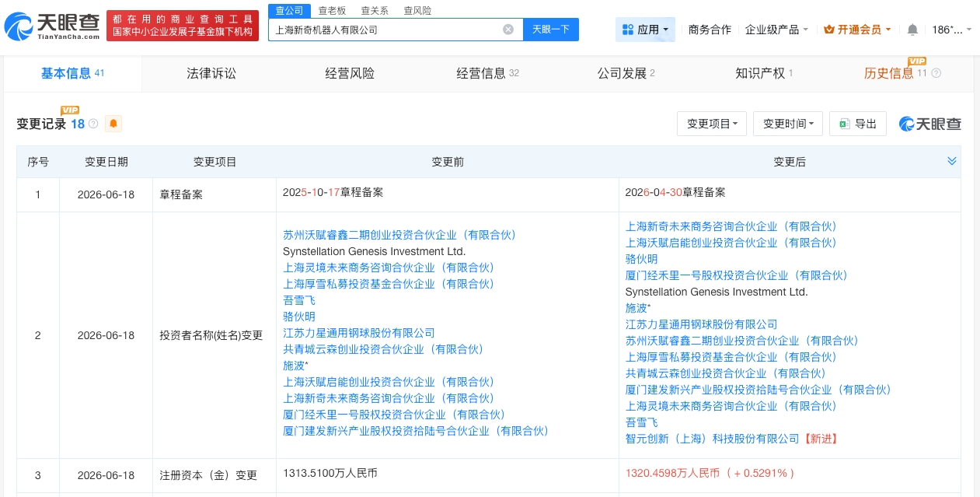
Task: Select the 查风险 search tab
Action: (417, 10)
